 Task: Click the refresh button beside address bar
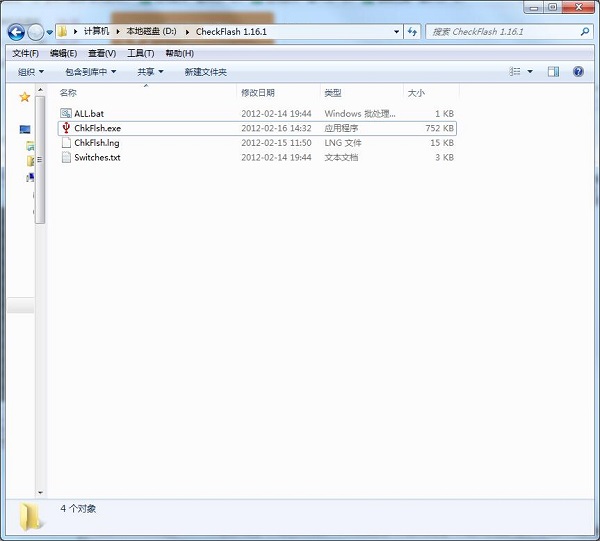point(411,32)
